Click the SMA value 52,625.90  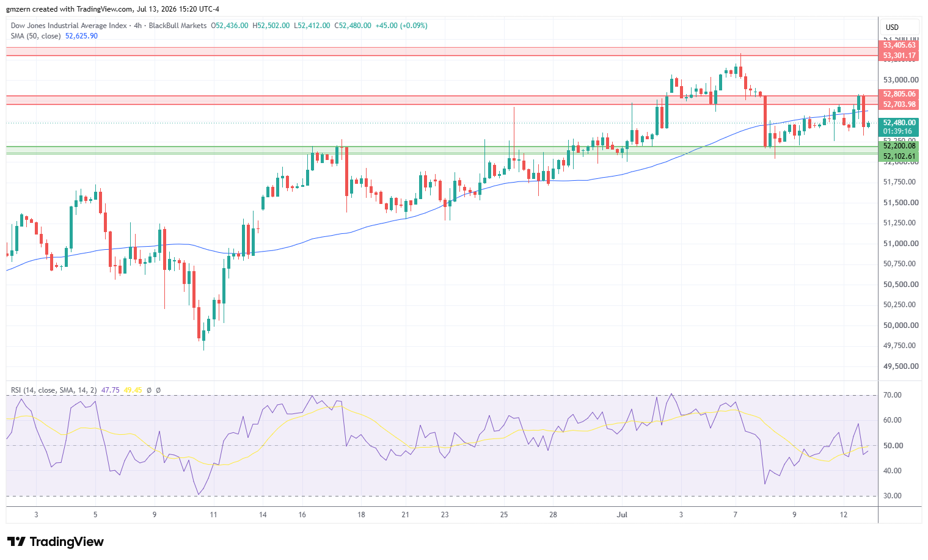point(81,36)
